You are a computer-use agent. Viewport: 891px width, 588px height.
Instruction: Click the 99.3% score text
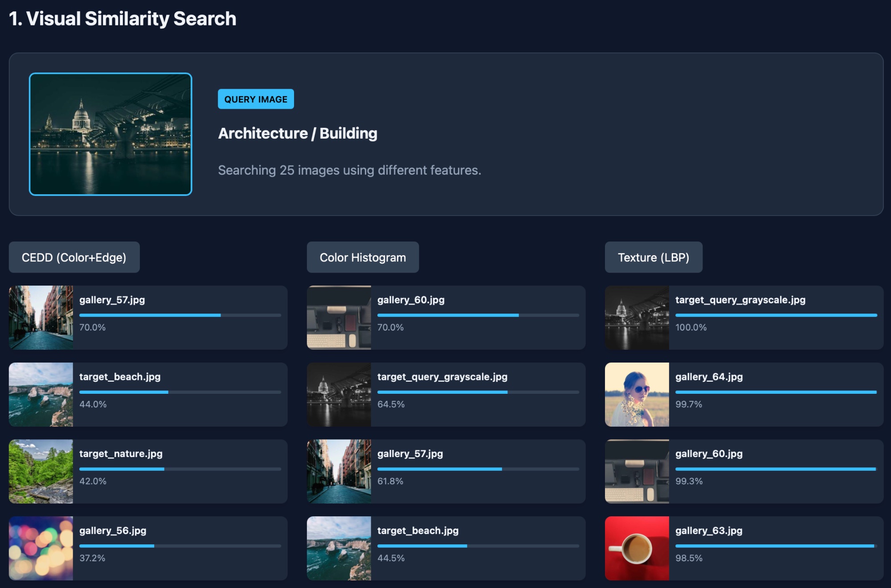pos(689,481)
